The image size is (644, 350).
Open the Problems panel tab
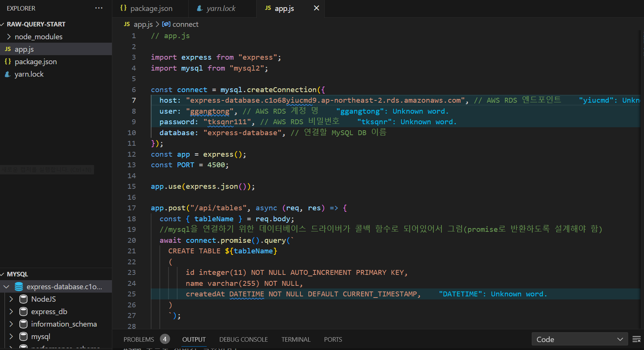(x=139, y=339)
